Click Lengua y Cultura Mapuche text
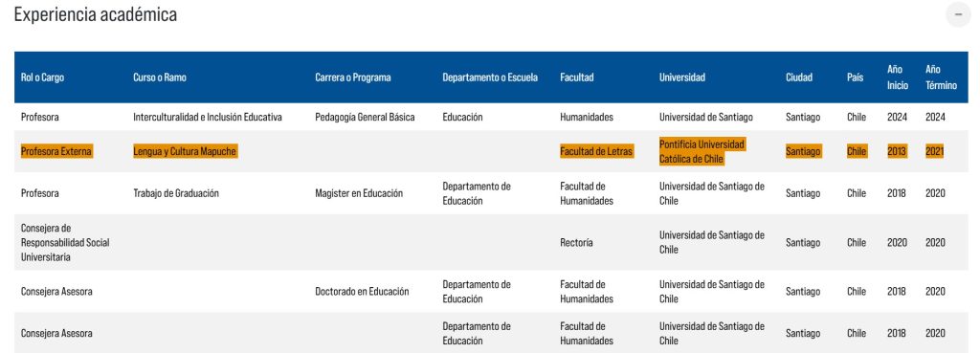Screen dimensions: 980x353 click(x=185, y=151)
